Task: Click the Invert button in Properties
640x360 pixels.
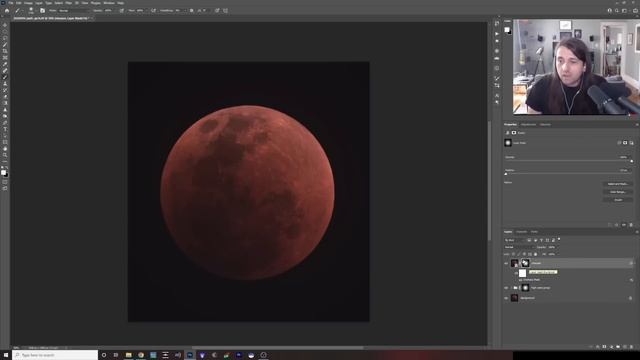Action: [x=618, y=200]
